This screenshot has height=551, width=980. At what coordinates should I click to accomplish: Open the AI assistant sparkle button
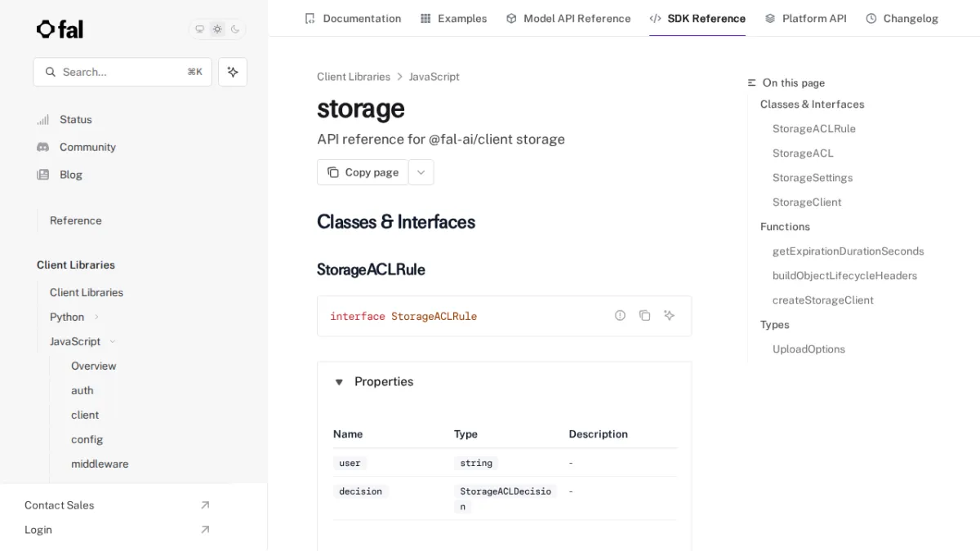tap(233, 72)
